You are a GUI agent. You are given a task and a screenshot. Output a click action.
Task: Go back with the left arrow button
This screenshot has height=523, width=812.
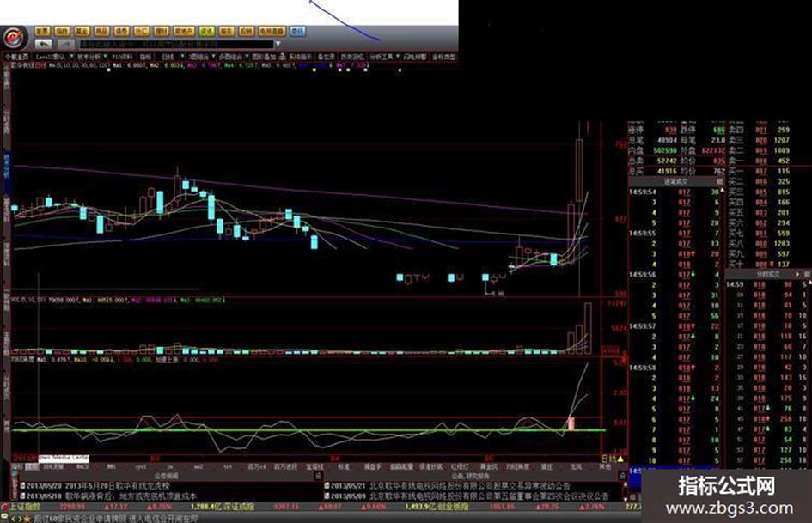pyautogui.click(x=44, y=44)
